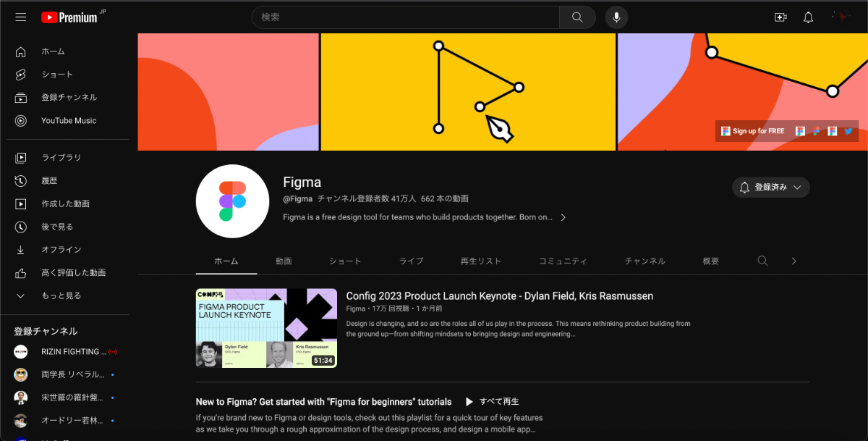This screenshot has width=868, height=441.
Task: Switch to the ライブ tab
Action: (x=411, y=261)
